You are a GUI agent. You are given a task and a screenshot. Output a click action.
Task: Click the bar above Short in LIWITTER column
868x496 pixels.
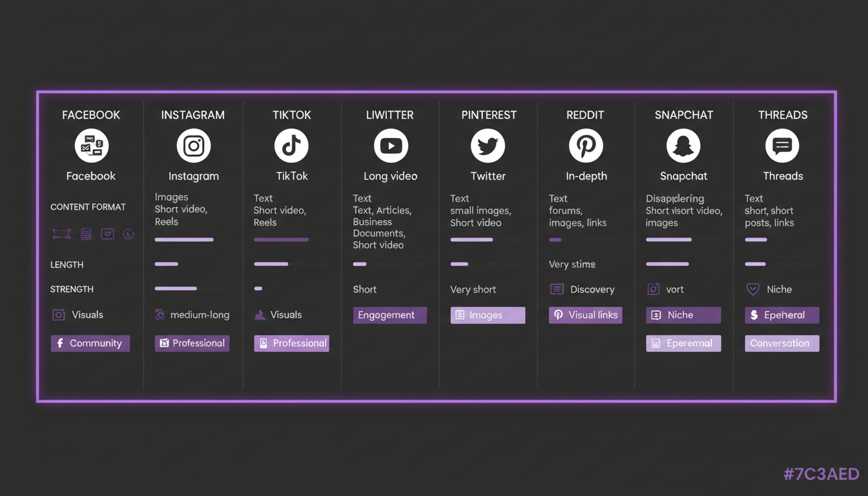[360, 264]
